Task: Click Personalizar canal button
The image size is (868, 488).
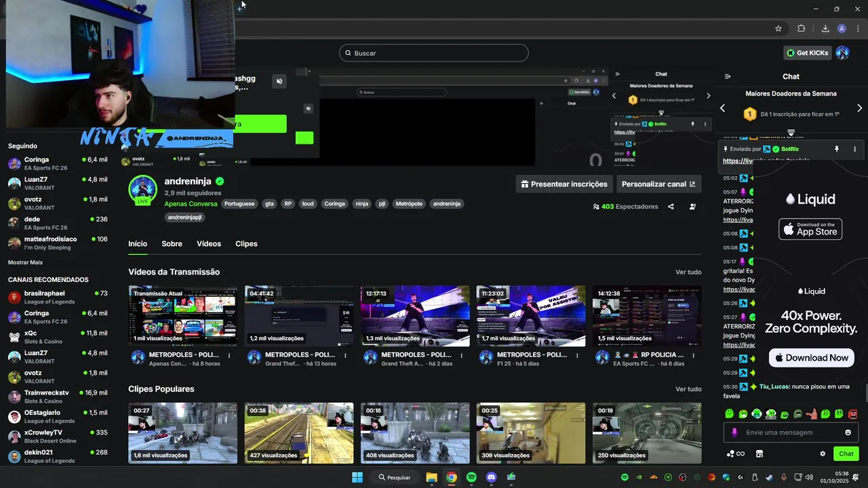Action: (658, 184)
